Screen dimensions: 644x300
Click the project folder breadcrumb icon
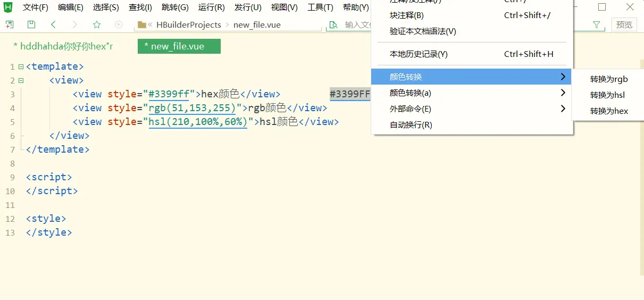pyautogui.click(x=141, y=24)
